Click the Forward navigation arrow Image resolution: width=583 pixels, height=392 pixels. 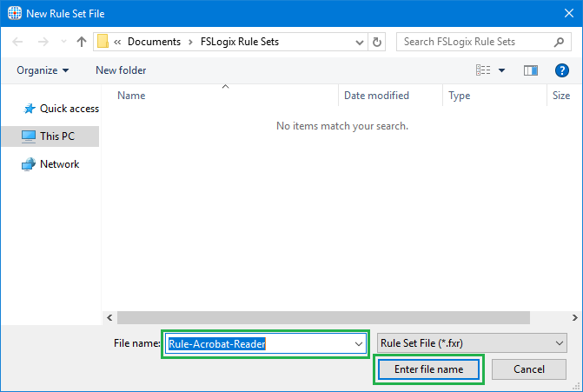pos(43,42)
